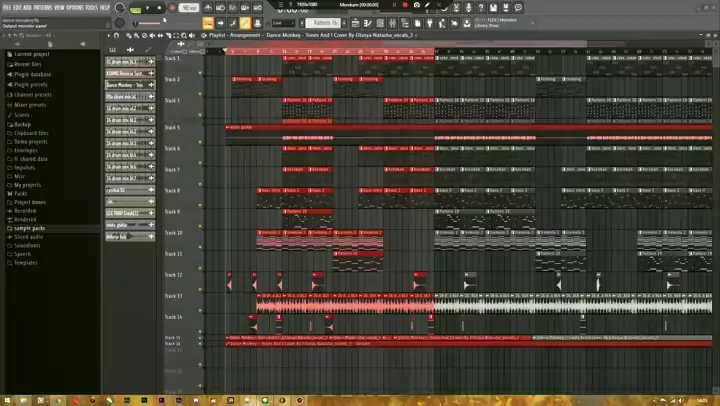Screen dimensions: 720x406
Task: Click the red Record button
Action: (172, 8)
